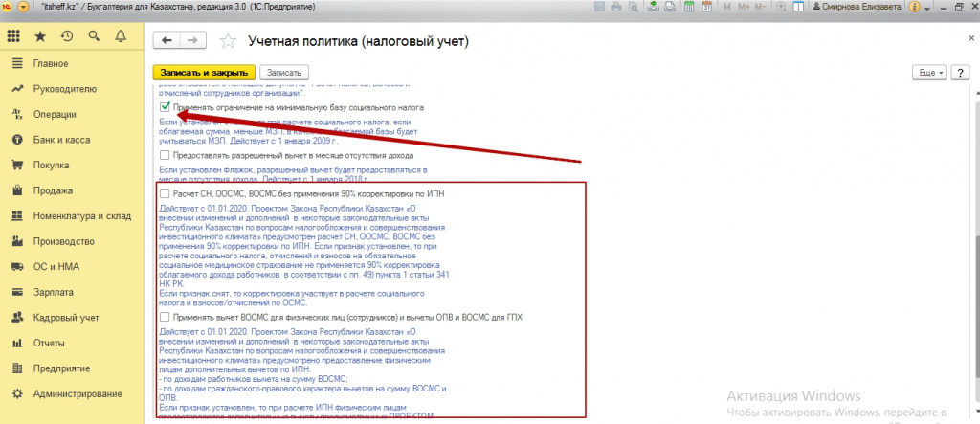Image resolution: width=980 pixels, height=424 pixels.
Task: Open Print preview icon in title bar
Action: pos(633,7)
